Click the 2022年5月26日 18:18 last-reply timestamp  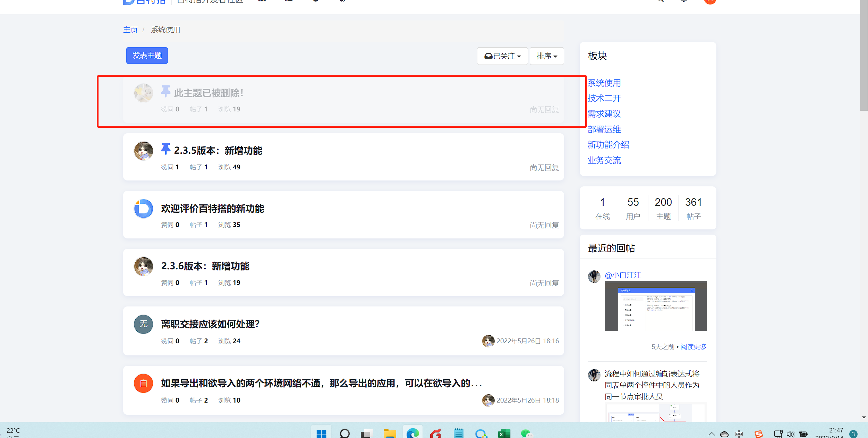528,400
